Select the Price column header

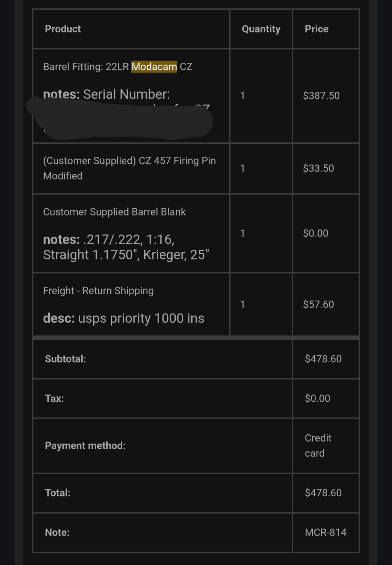[x=317, y=29]
